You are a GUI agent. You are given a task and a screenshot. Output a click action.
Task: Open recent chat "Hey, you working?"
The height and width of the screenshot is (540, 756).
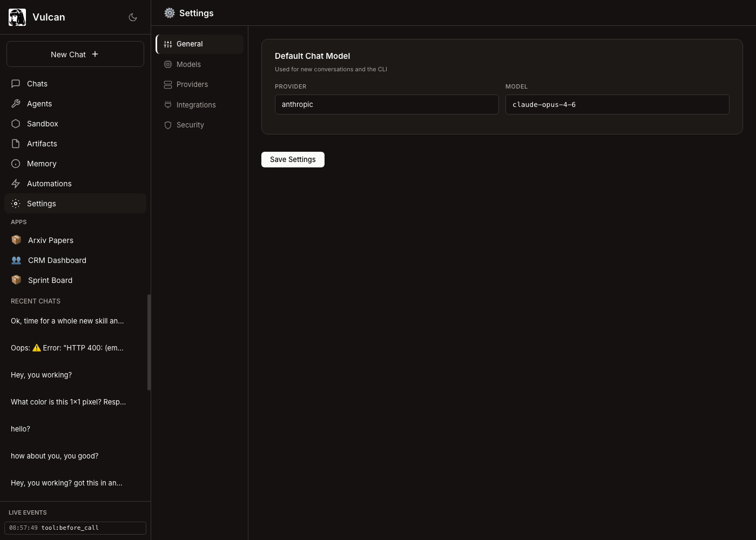click(x=42, y=375)
